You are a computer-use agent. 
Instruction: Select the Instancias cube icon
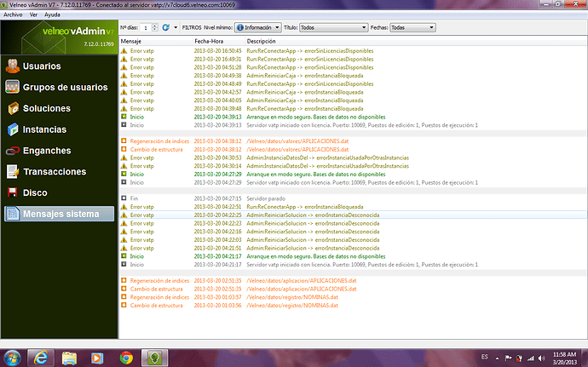tap(13, 129)
